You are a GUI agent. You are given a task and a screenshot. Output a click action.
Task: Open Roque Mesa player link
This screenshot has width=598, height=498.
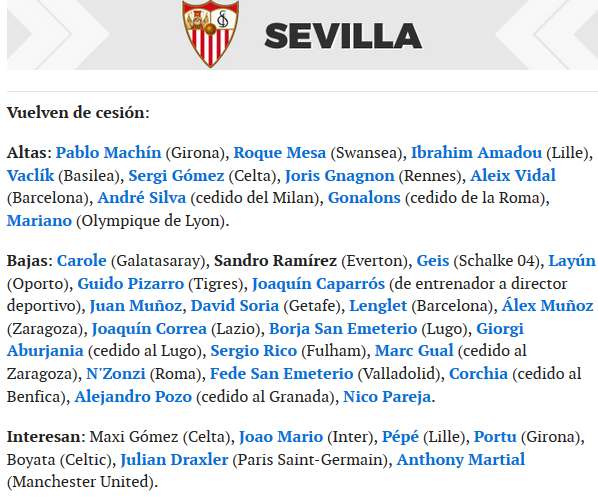pyautogui.click(x=280, y=153)
